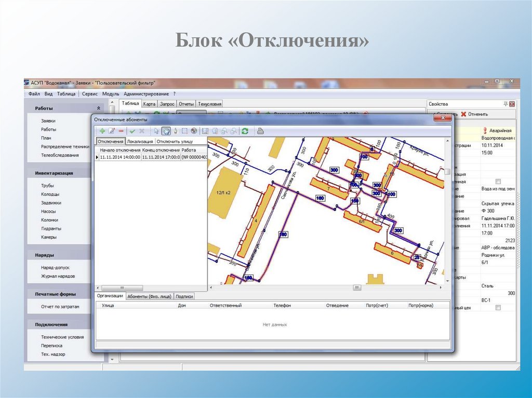Viewport: 532px width, 398px height.
Task: Click the Отменить button in properties
Action: point(474,114)
